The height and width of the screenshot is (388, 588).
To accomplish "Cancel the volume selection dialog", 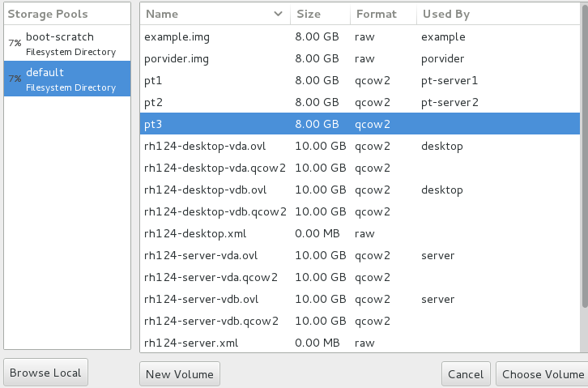I will (466, 373).
